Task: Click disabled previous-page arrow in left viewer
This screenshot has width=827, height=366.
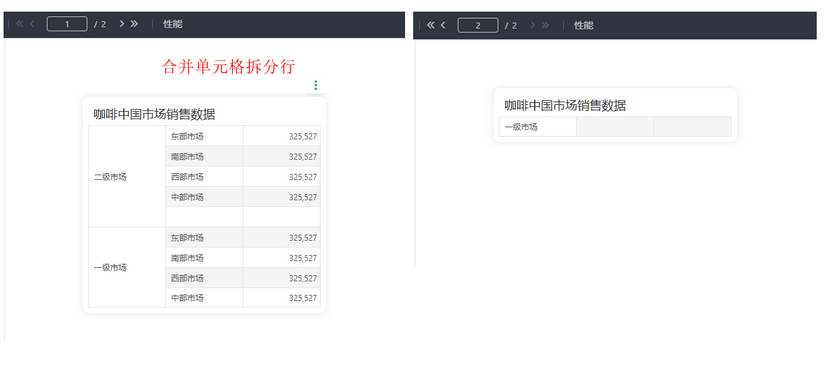Action: tap(32, 24)
